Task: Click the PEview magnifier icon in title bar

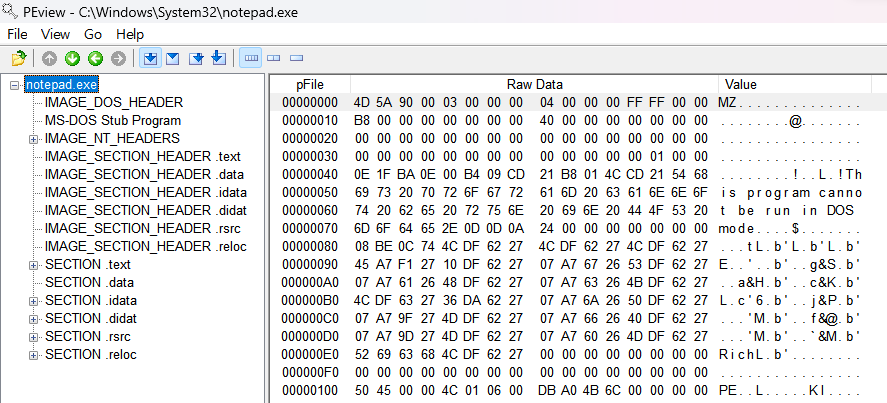Action: point(10,11)
